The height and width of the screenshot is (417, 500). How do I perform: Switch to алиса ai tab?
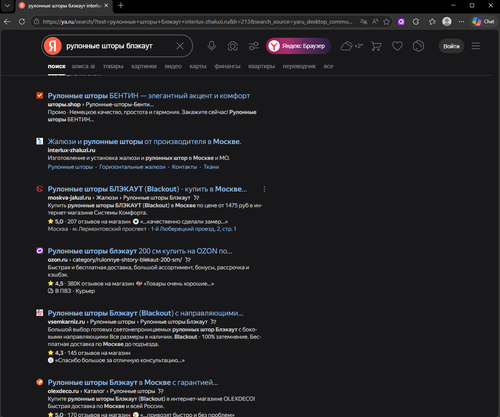click(x=83, y=66)
